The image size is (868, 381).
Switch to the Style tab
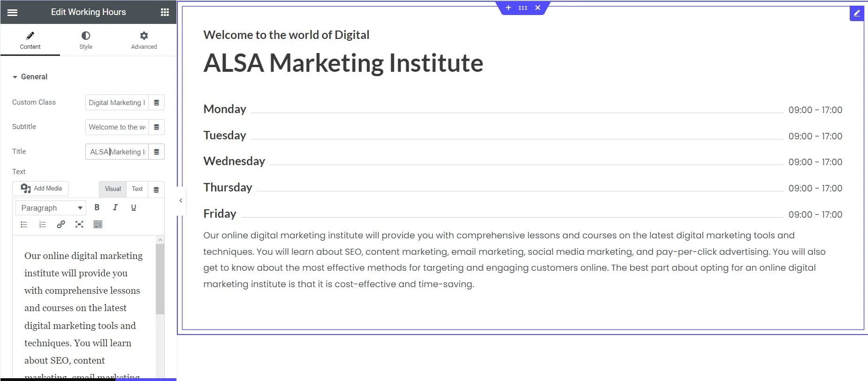(86, 40)
